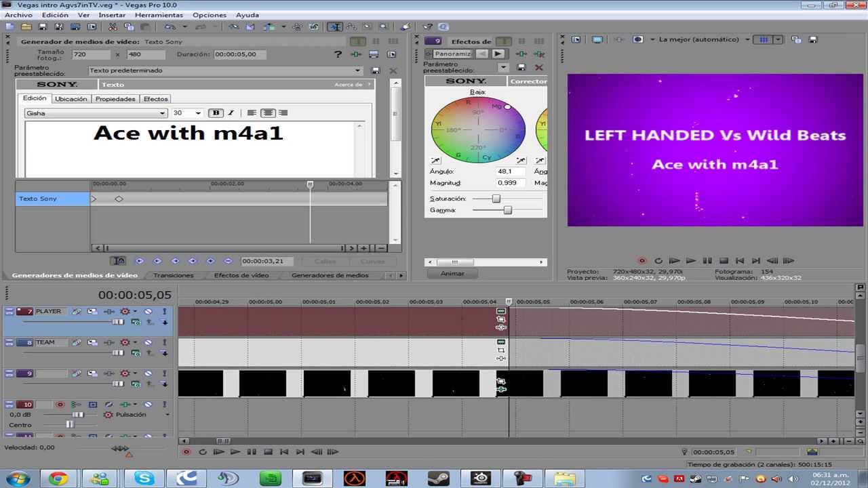Viewport: 868px width, 488px height.
Task: Click the Open project folder icon
Action: (26, 27)
